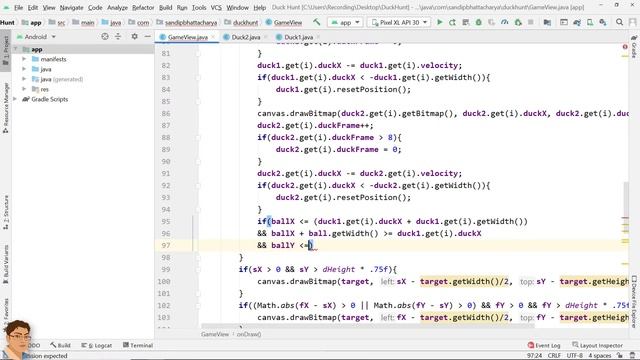The height and width of the screenshot is (360, 640).
Task: Expand the manifests folder
Action: [24, 59]
